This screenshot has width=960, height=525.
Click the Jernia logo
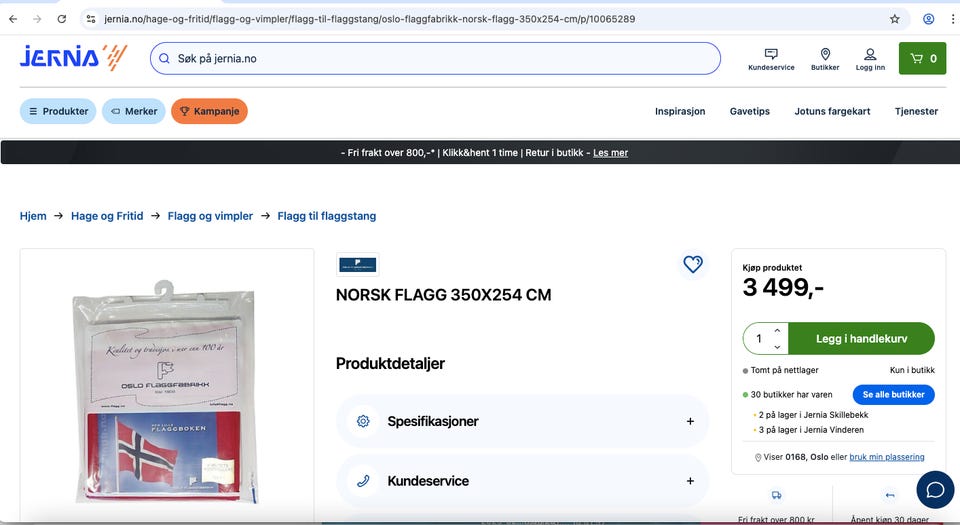(x=73, y=58)
